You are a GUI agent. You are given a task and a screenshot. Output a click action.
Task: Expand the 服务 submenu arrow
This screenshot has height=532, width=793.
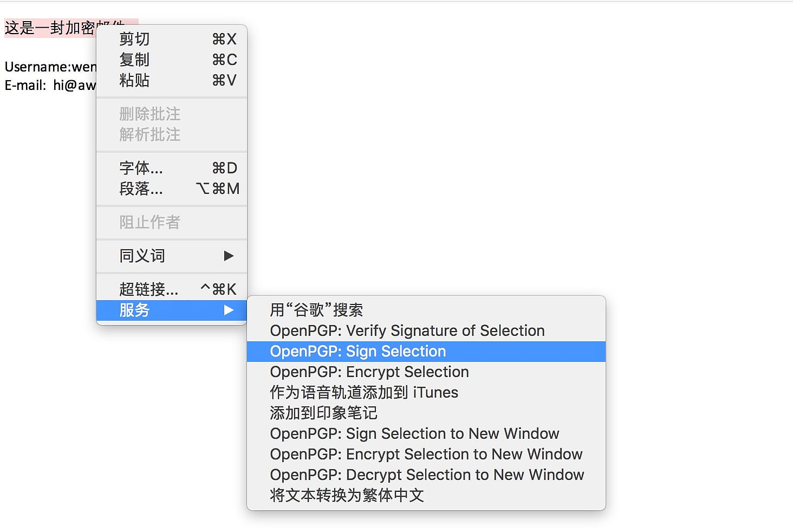229,310
